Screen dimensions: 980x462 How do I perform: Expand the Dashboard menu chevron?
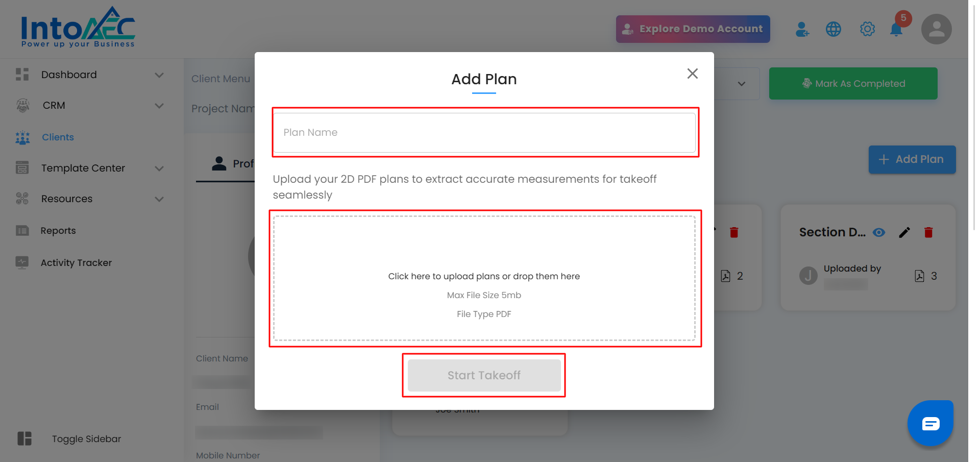pos(159,75)
